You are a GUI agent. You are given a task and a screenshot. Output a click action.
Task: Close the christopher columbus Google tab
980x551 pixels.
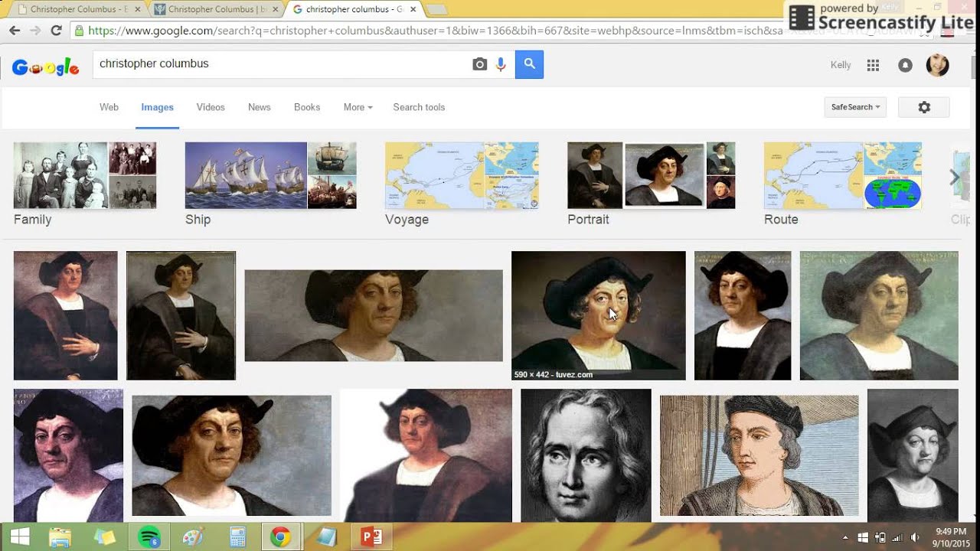click(x=413, y=9)
